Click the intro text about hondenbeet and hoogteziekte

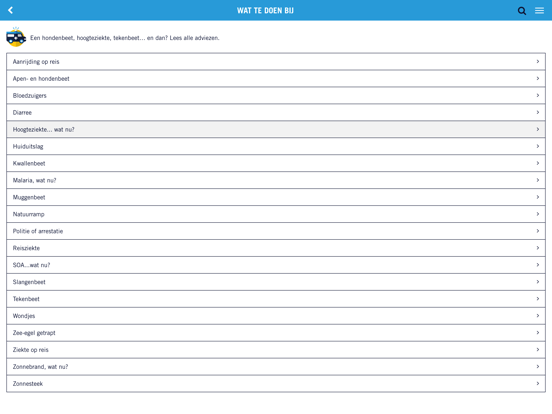click(125, 38)
